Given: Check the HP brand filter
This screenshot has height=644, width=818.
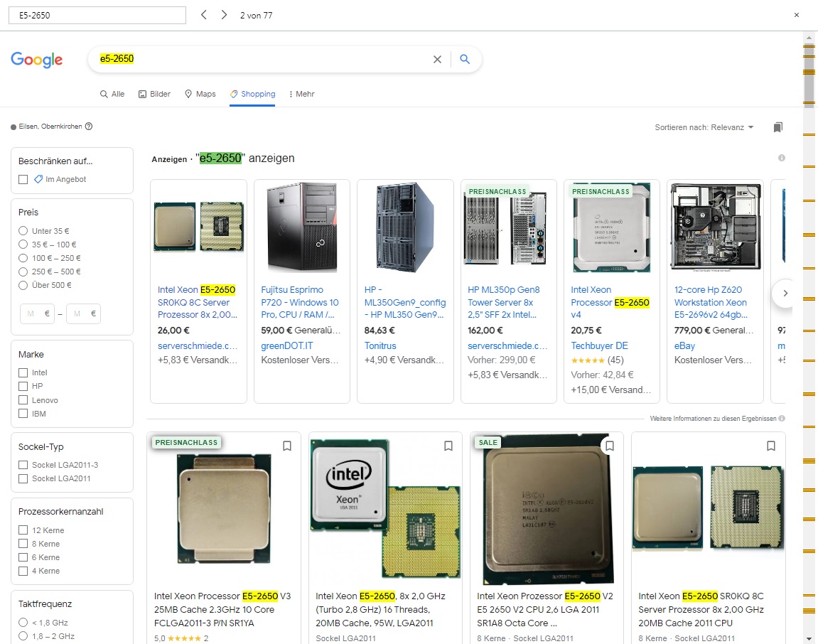Looking at the screenshot, I should point(23,386).
